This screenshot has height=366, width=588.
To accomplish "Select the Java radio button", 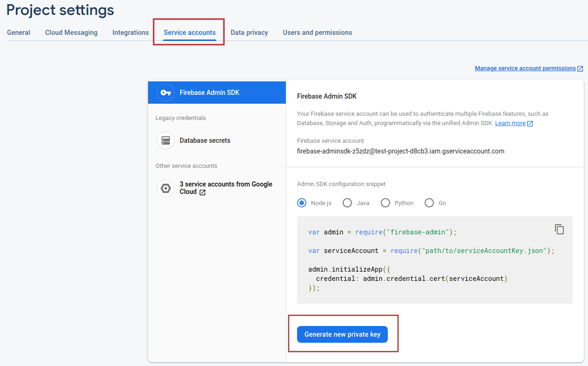I will [347, 203].
